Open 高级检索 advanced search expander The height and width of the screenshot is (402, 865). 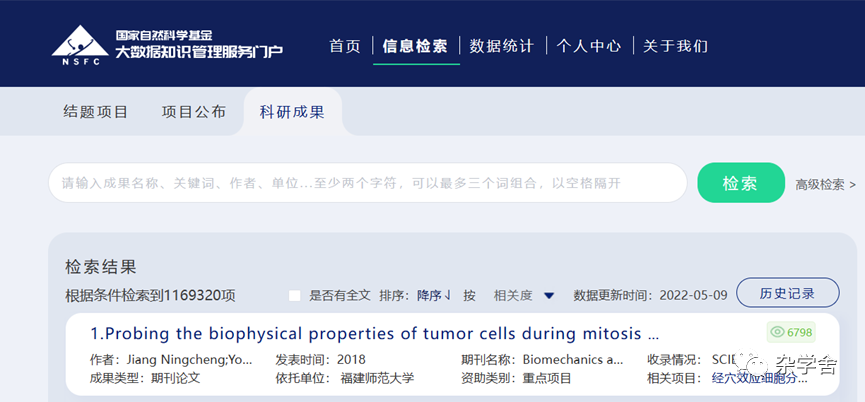tap(825, 184)
